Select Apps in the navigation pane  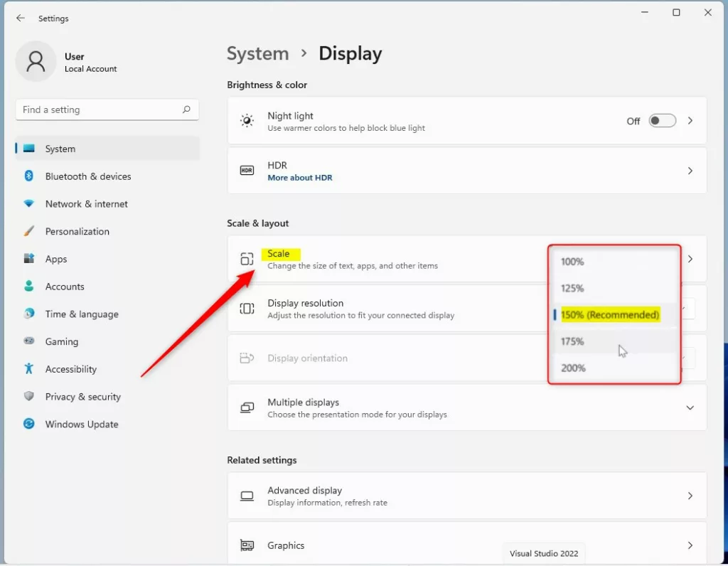(56, 259)
